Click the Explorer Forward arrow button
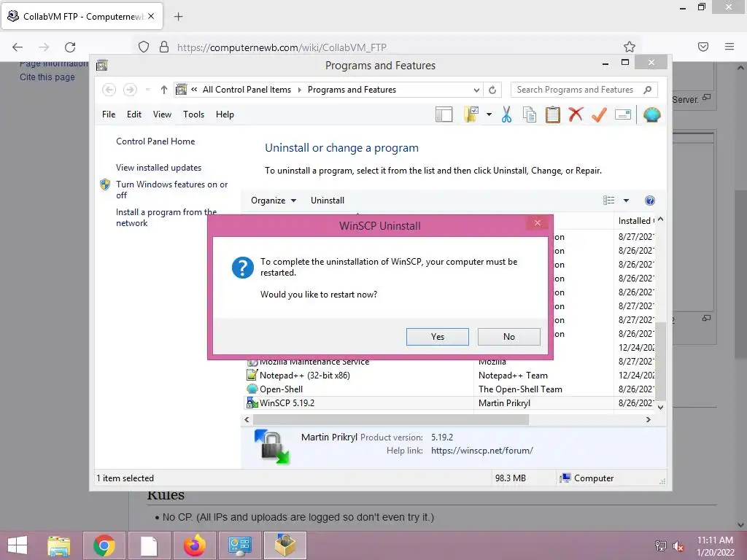The width and height of the screenshot is (747, 560). click(130, 90)
